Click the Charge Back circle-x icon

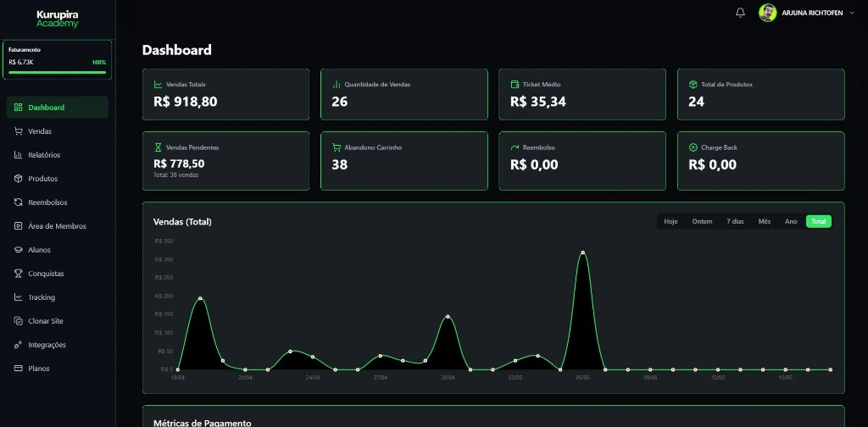point(693,147)
